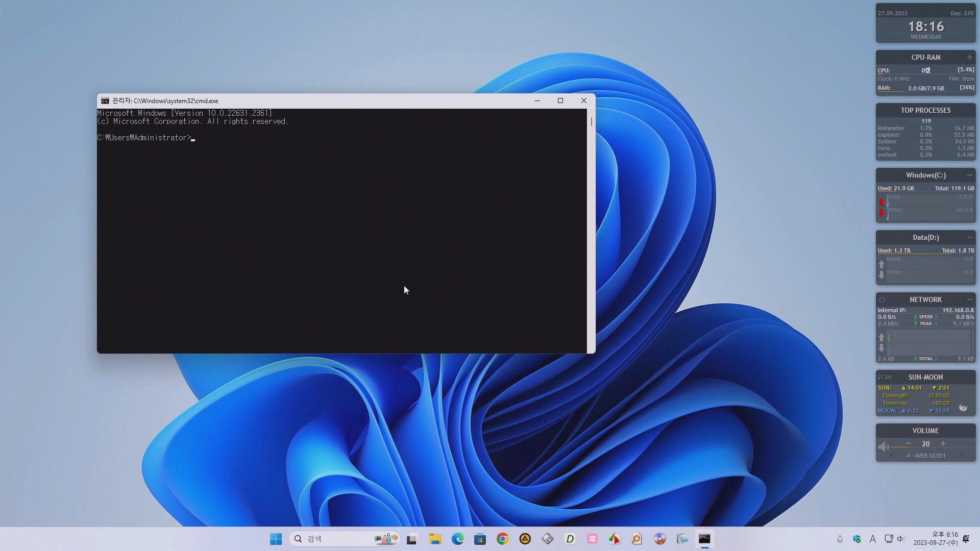The image size is (980, 551).
Task: Open Microsoft Store from taskbar
Action: point(480,539)
